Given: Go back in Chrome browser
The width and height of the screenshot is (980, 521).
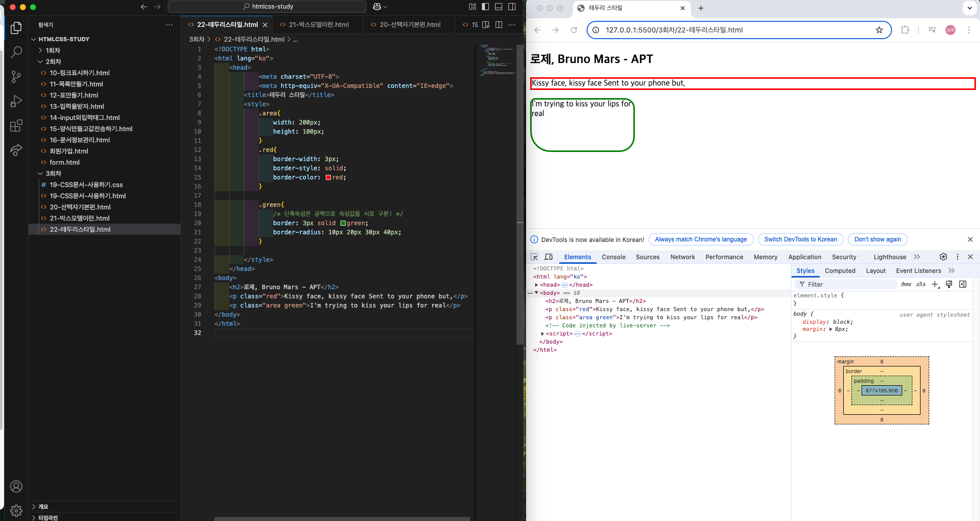Looking at the screenshot, I should pos(537,30).
